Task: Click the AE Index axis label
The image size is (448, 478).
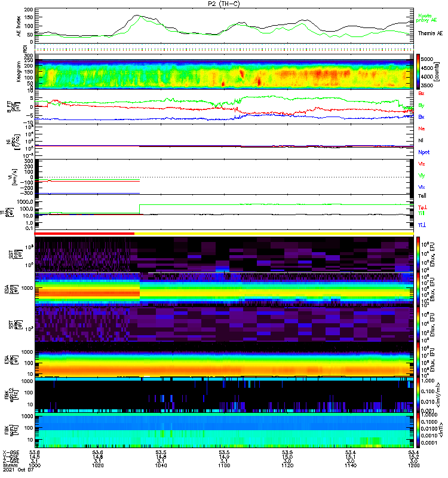Action: pyautogui.click(x=19, y=26)
